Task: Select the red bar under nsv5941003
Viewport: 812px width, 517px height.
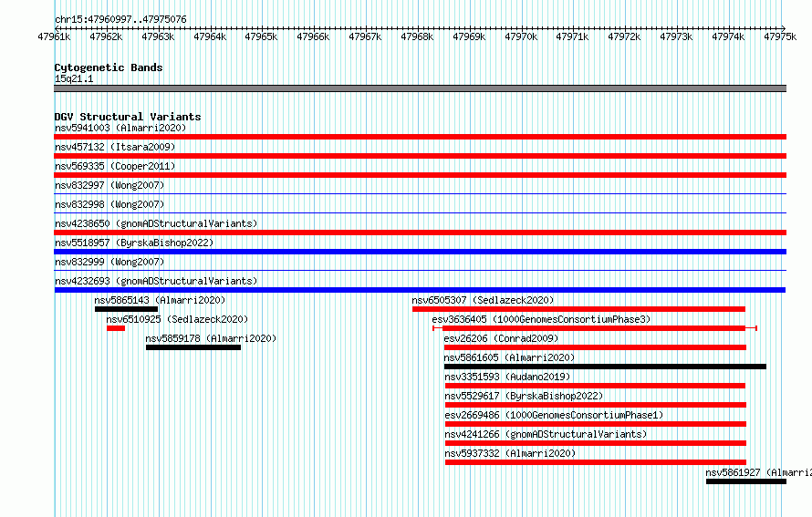Action: pyautogui.click(x=420, y=137)
